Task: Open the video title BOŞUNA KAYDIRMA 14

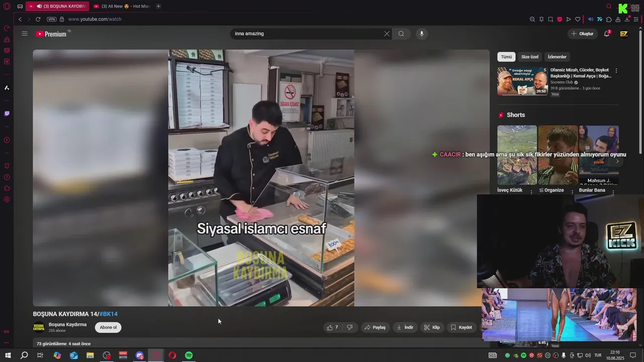Action: click(x=65, y=314)
